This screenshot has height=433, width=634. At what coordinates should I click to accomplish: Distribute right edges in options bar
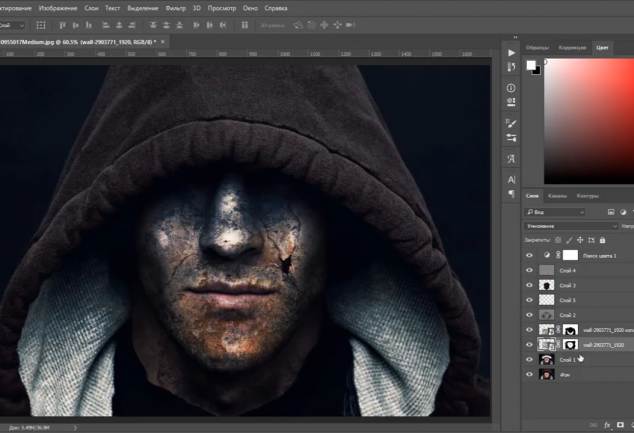[223, 25]
